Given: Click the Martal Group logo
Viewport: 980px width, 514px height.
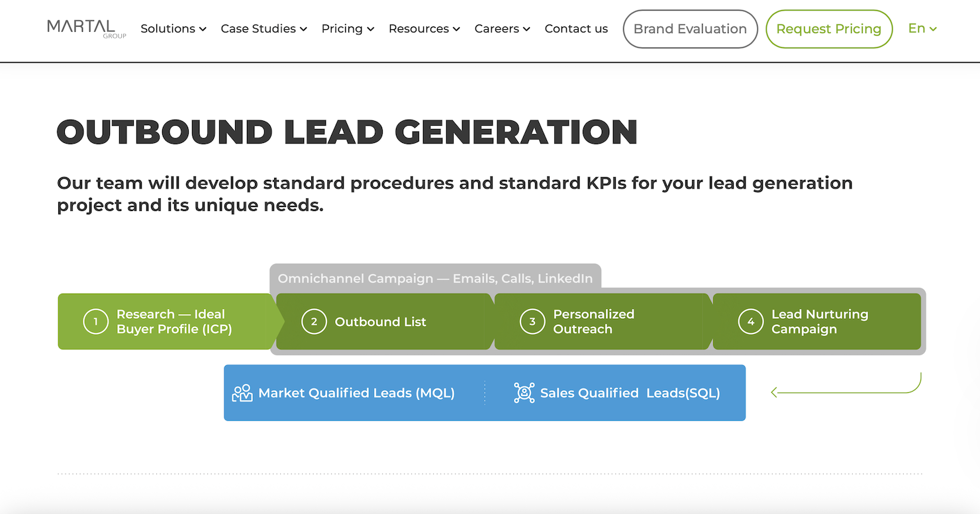Looking at the screenshot, I should coord(85,29).
